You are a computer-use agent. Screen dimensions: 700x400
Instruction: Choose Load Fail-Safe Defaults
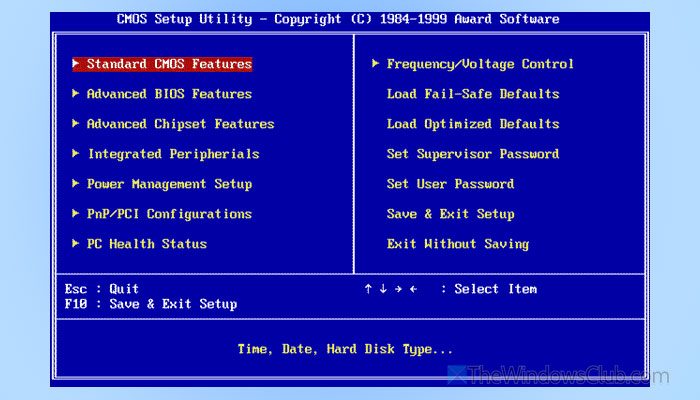[x=473, y=94]
